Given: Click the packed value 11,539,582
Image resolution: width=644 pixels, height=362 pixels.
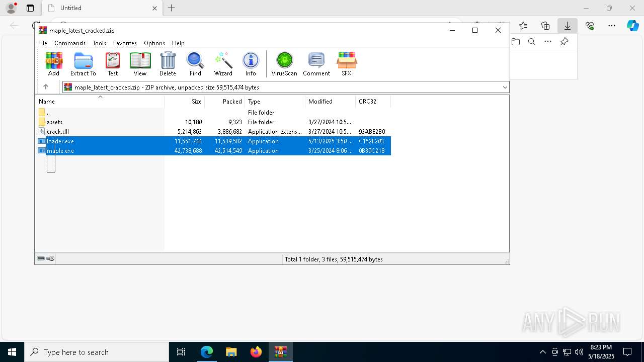Looking at the screenshot, I should coord(228,141).
